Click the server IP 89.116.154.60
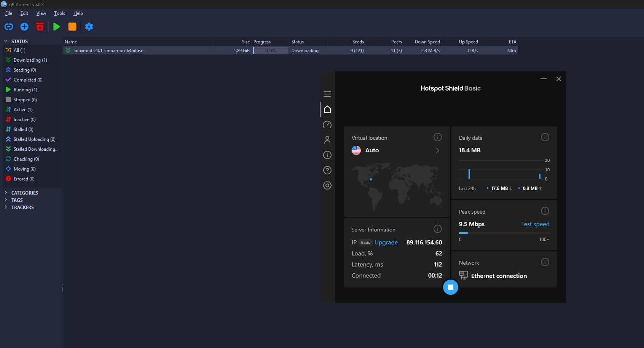644x348 pixels. click(424, 243)
